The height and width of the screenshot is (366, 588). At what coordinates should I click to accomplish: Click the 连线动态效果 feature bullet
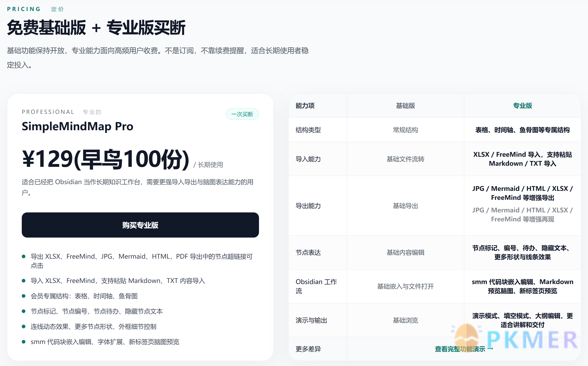click(x=94, y=326)
